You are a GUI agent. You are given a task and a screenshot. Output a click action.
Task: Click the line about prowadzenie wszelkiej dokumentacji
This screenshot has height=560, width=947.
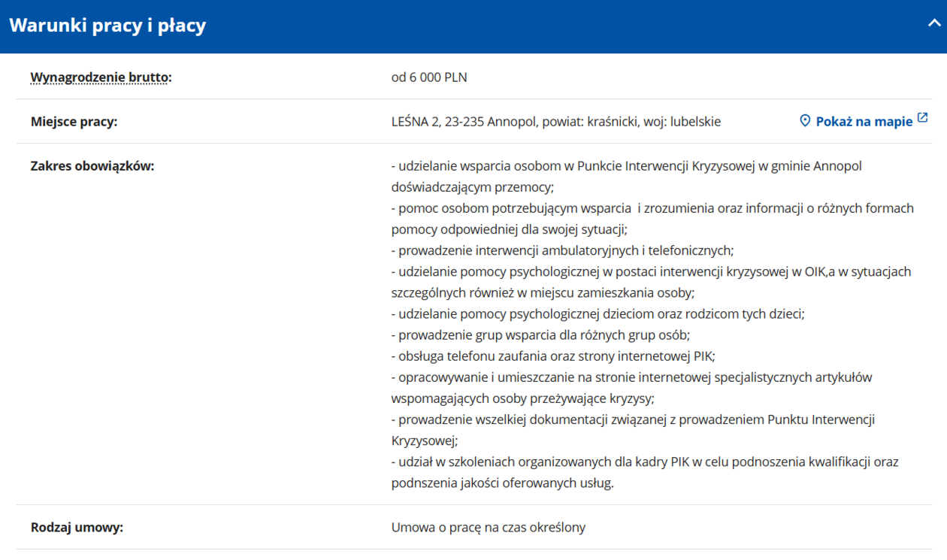point(633,419)
